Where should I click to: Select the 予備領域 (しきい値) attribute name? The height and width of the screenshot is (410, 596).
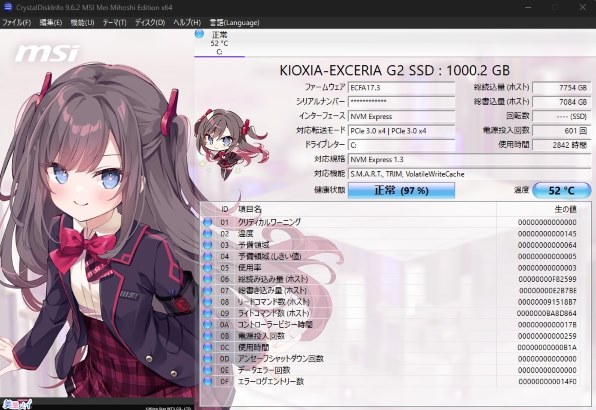[269, 256]
